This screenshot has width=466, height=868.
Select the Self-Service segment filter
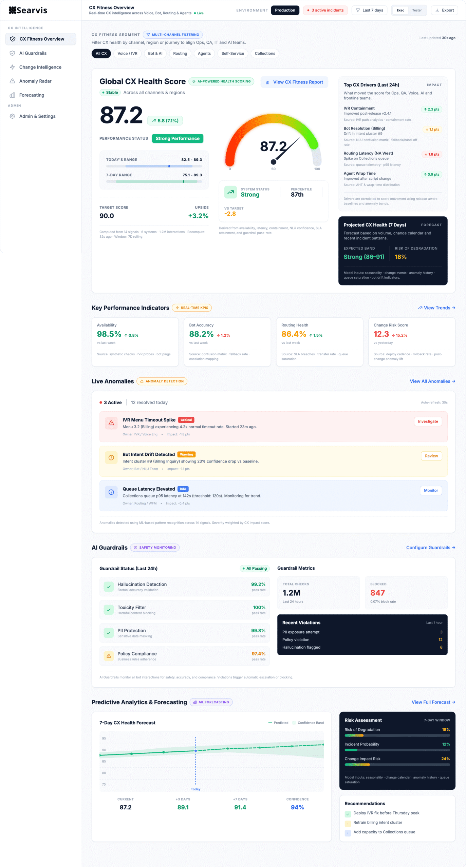[233, 54]
